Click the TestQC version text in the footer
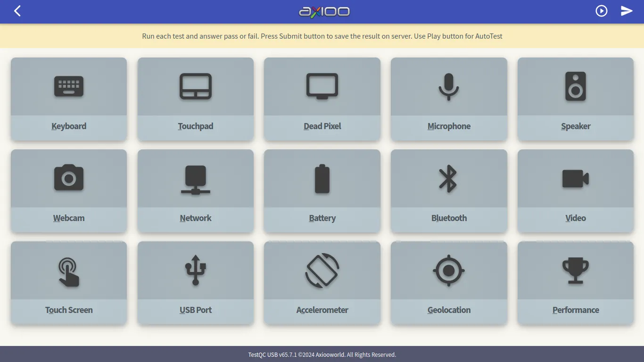The width and height of the screenshot is (644, 362). click(272, 354)
